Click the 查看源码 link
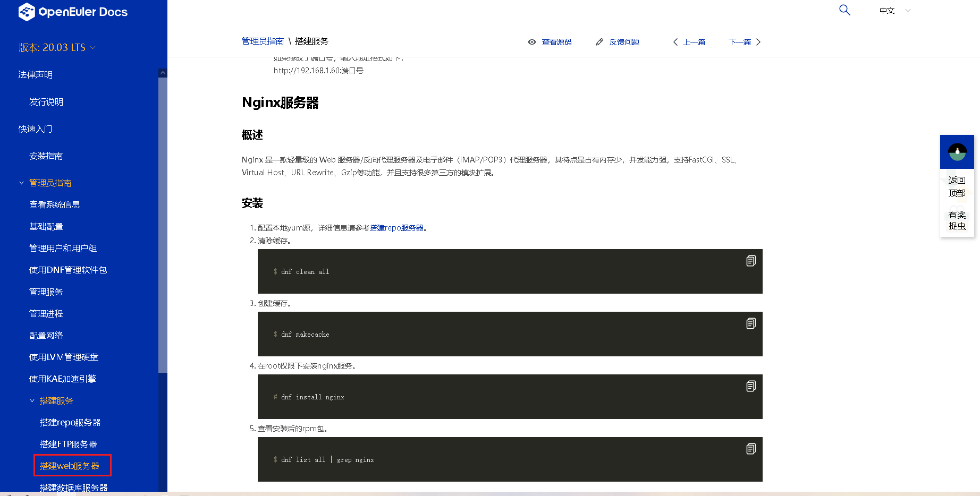Screen dimensions: 980x496 point(556,42)
